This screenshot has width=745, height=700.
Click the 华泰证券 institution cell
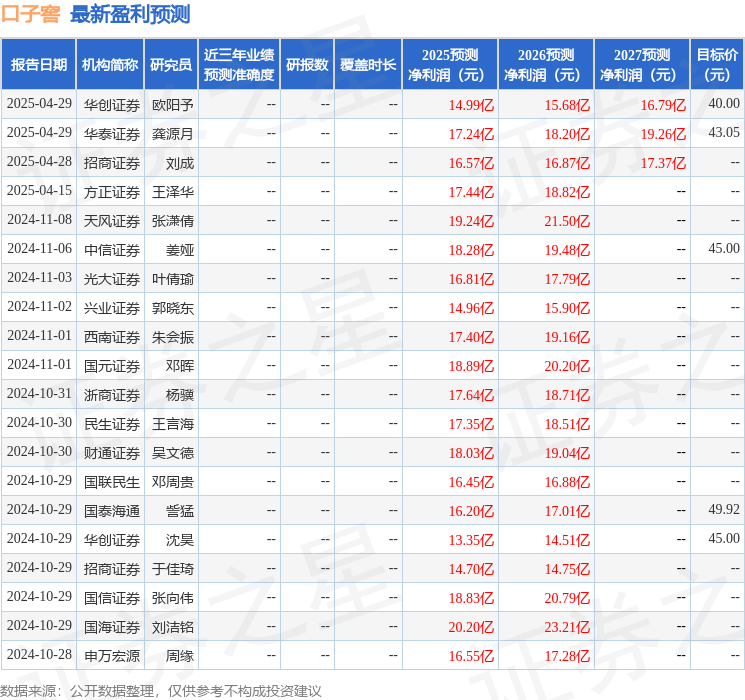tap(111, 133)
